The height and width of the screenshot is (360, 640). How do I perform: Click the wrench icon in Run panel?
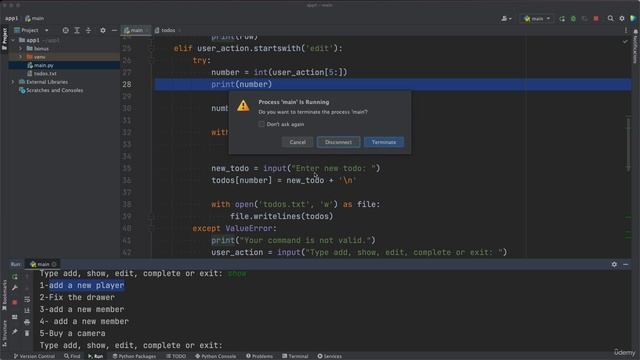(x=15, y=288)
